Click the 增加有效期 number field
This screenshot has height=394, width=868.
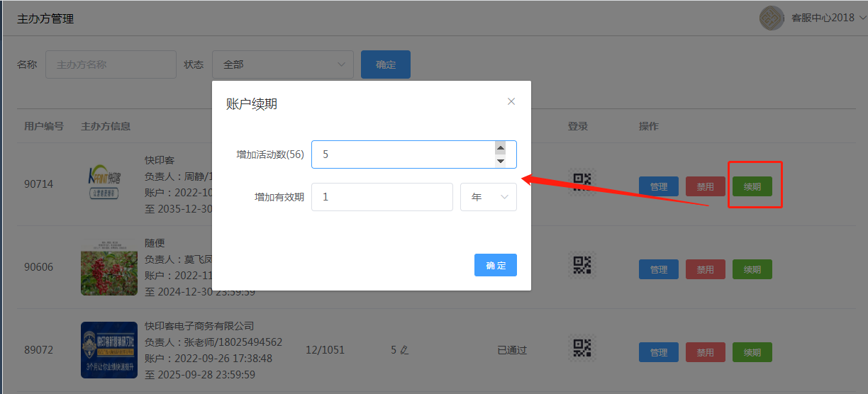382,197
